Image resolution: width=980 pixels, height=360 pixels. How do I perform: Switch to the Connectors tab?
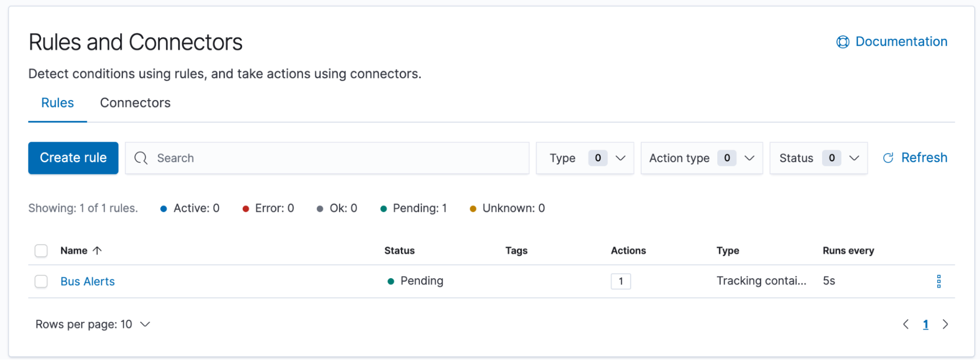135,103
